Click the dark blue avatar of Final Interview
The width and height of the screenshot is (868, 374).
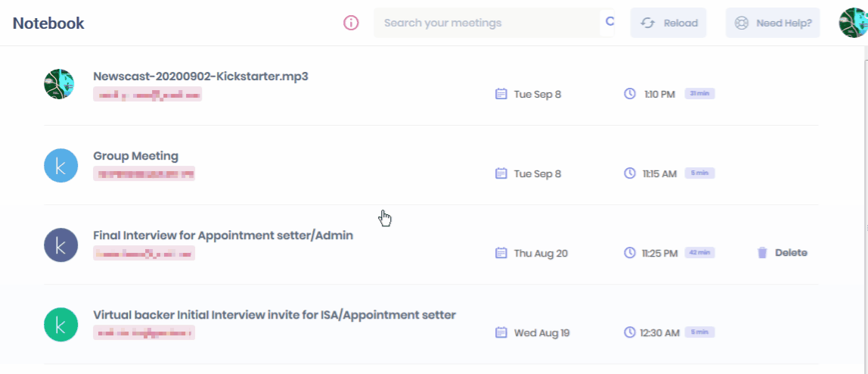[61, 245]
